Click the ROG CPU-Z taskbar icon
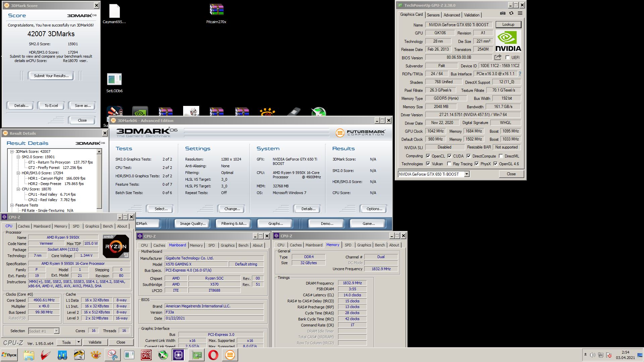 point(146,355)
